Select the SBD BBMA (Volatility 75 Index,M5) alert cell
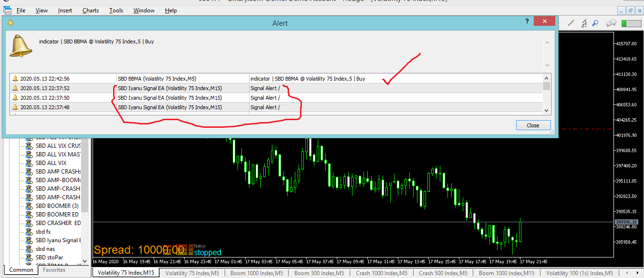The image size is (644, 278). point(182,79)
